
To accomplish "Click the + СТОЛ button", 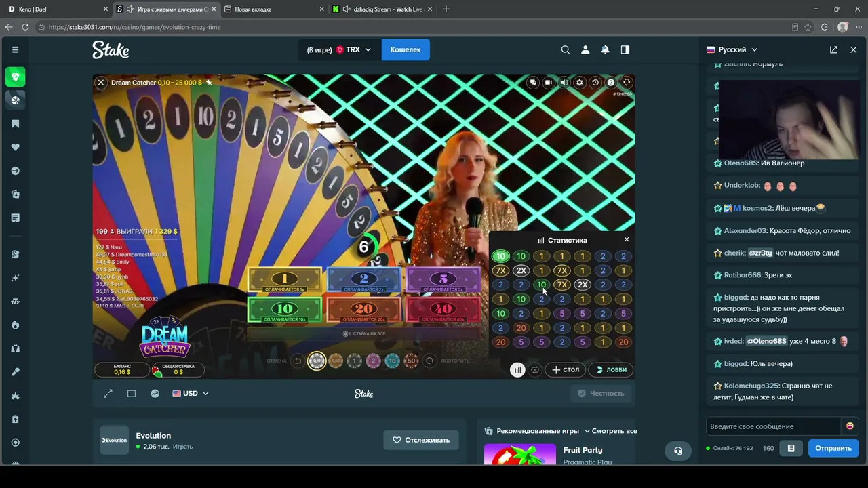I will click(x=566, y=370).
